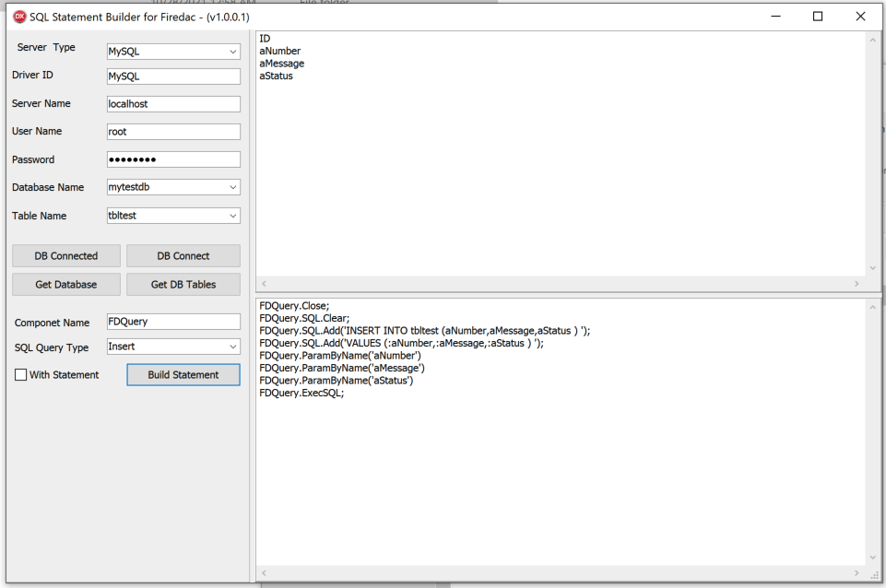Click the app icon in title bar

(19, 17)
